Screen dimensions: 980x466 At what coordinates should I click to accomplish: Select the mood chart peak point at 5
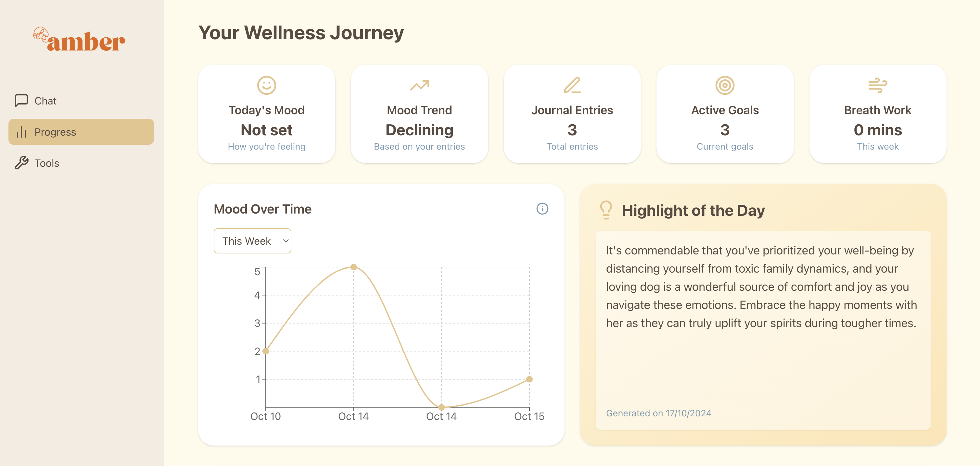pyautogui.click(x=353, y=267)
